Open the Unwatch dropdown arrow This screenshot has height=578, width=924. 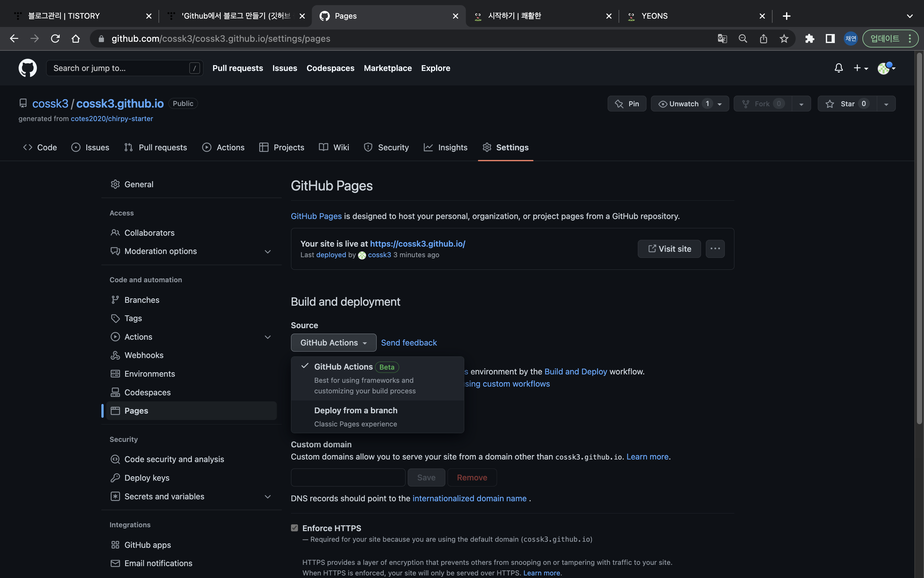pos(720,104)
